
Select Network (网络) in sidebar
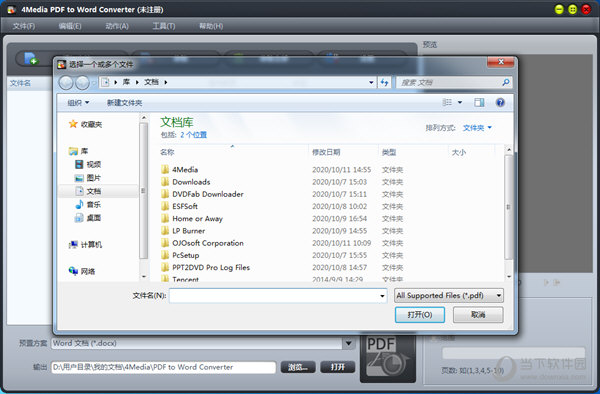[x=82, y=271]
